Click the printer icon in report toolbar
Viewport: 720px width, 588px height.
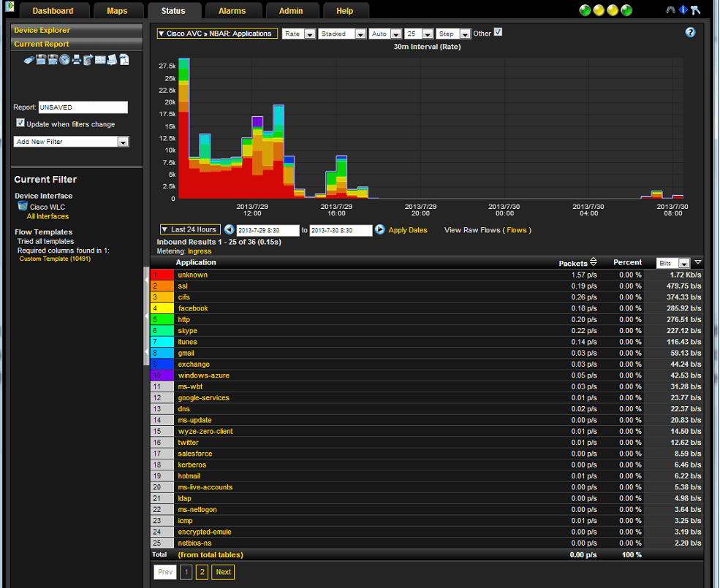76,60
